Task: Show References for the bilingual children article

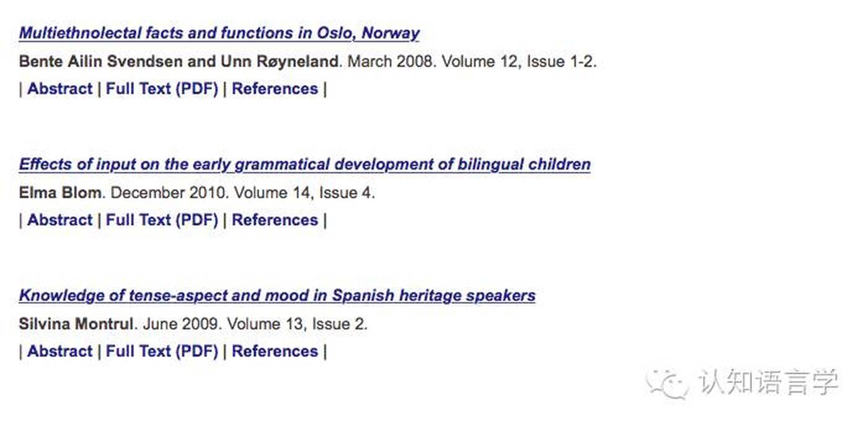Action: tap(275, 220)
